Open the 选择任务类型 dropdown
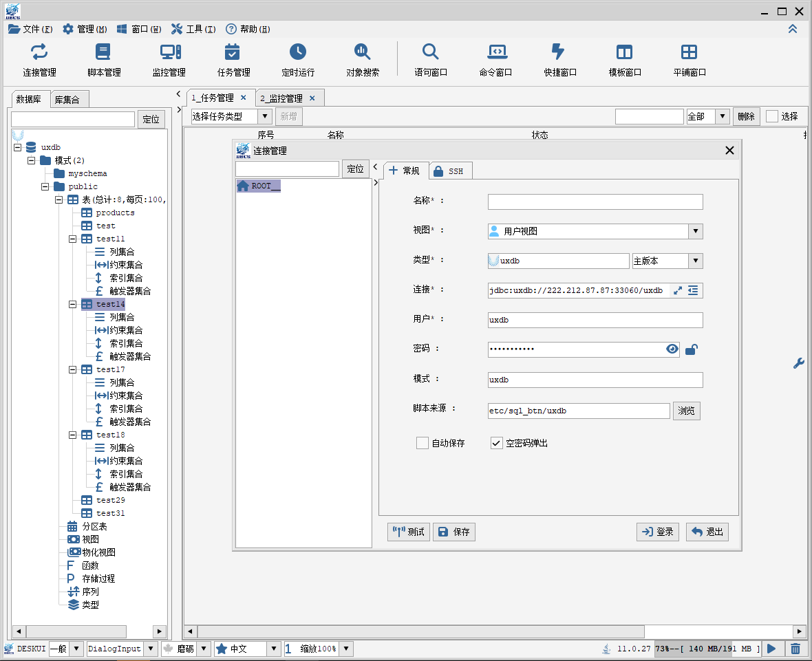Viewport: 812px width, 661px height. point(265,116)
